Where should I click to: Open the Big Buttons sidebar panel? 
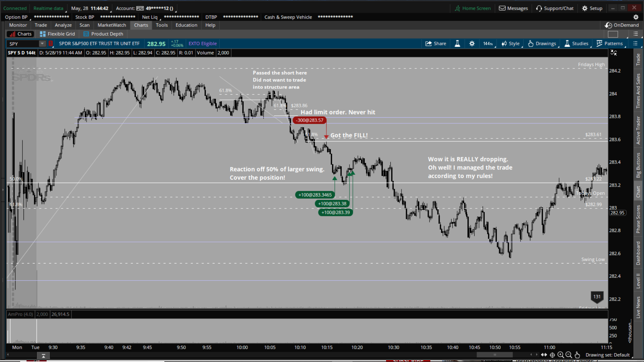coord(638,165)
